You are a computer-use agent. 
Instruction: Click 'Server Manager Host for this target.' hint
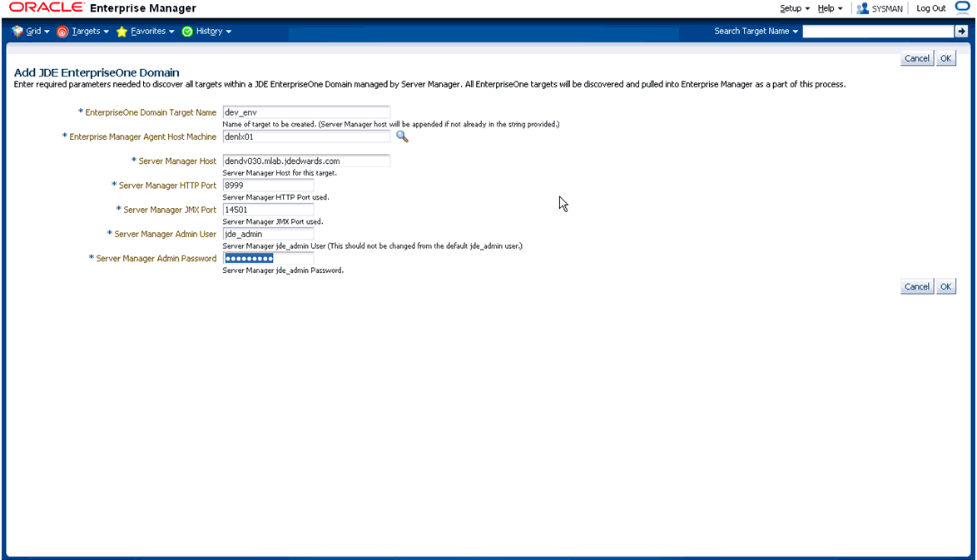[x=279, y=172]
